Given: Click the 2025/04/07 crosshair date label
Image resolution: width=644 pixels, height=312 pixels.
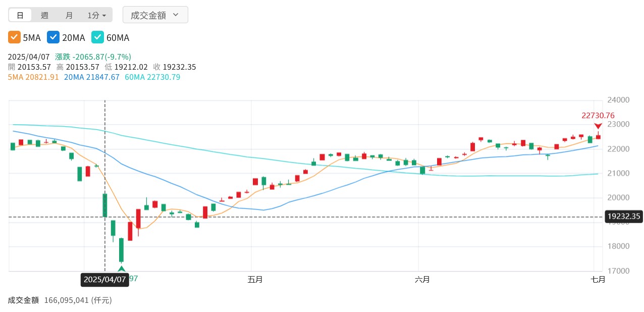Looking at the screenshot, I should point(104,279).
